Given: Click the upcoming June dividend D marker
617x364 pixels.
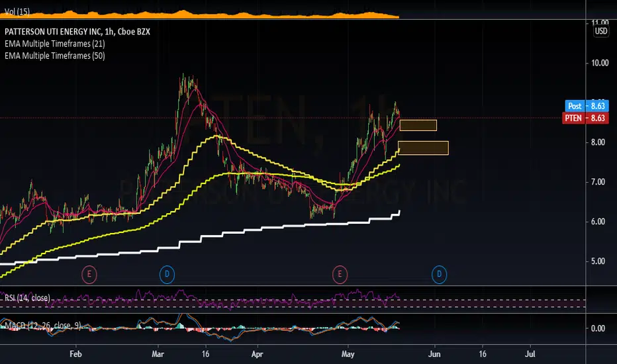Looking at the screenshot, I should pyautogui.click(x=439, y=274).
